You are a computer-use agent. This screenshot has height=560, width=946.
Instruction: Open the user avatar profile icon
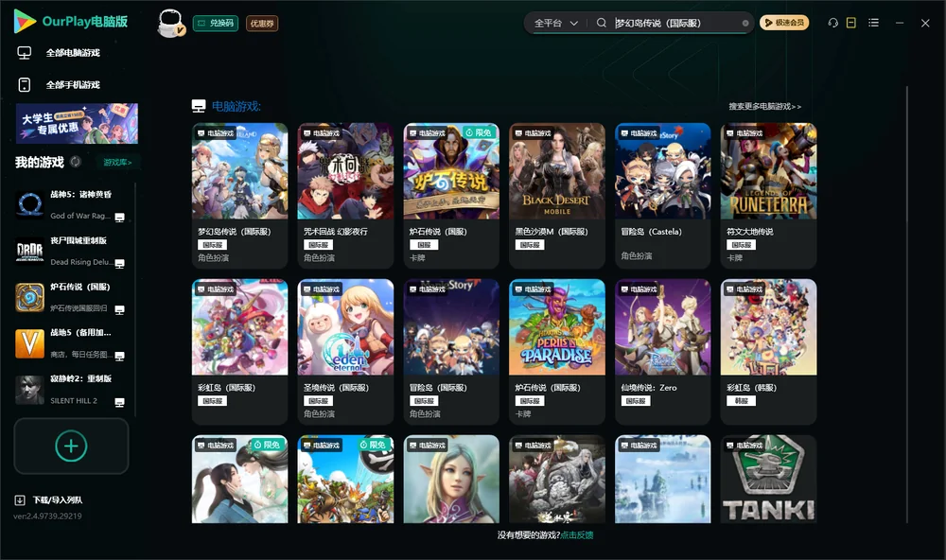click(x=170, y=24)
